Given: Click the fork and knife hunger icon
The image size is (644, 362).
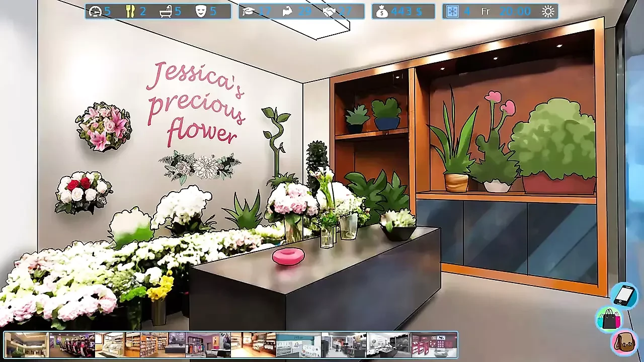Looking at the screenshot, I should tap(130, 11).
